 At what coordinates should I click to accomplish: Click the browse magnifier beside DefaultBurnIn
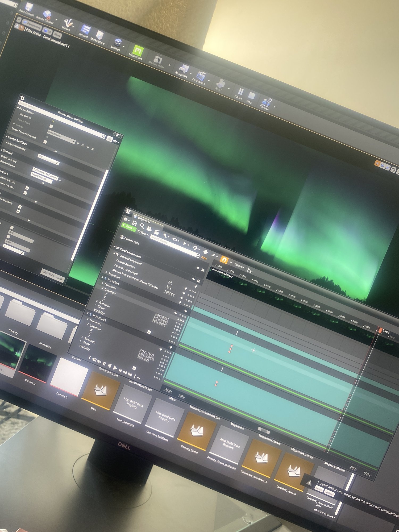(x=83, y=145)
